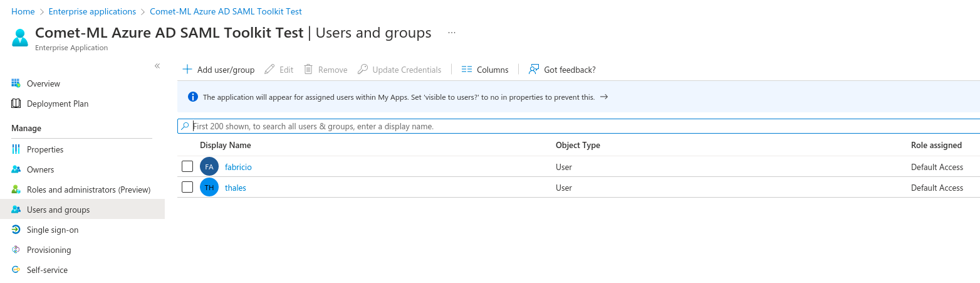Image resolution: width=980 pixels, height=283 pixels.
Task: Select the checkbox for thales
Action: [187, 187]
